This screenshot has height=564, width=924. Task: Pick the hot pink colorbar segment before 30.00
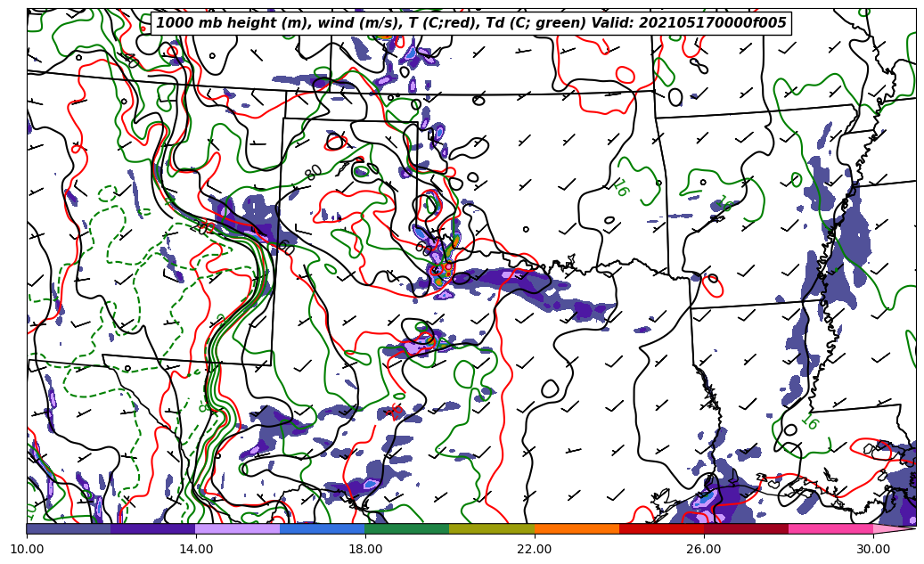point(831,528)
